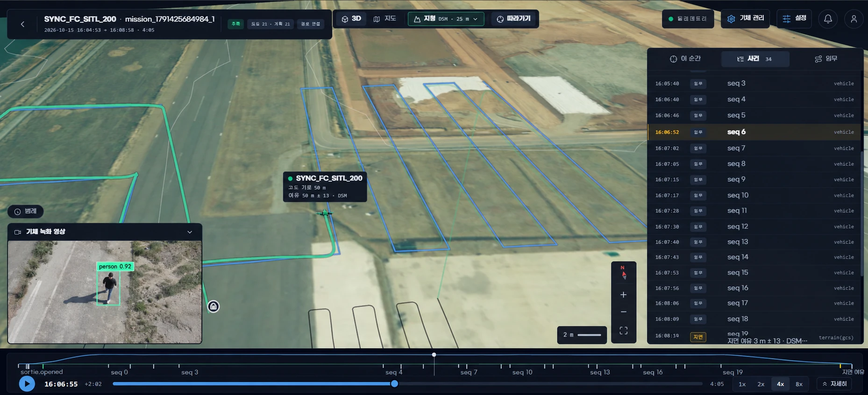Select the seq 9 event row

click(x=754, y=180)
